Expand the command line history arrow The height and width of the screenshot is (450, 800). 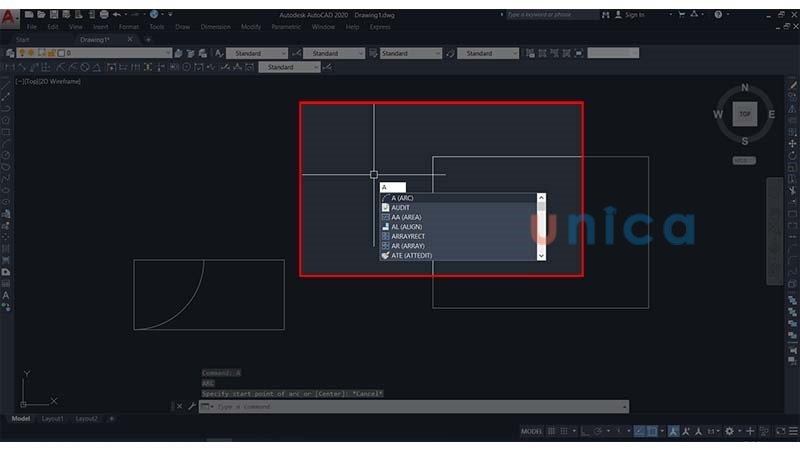[x=625, y=407]
